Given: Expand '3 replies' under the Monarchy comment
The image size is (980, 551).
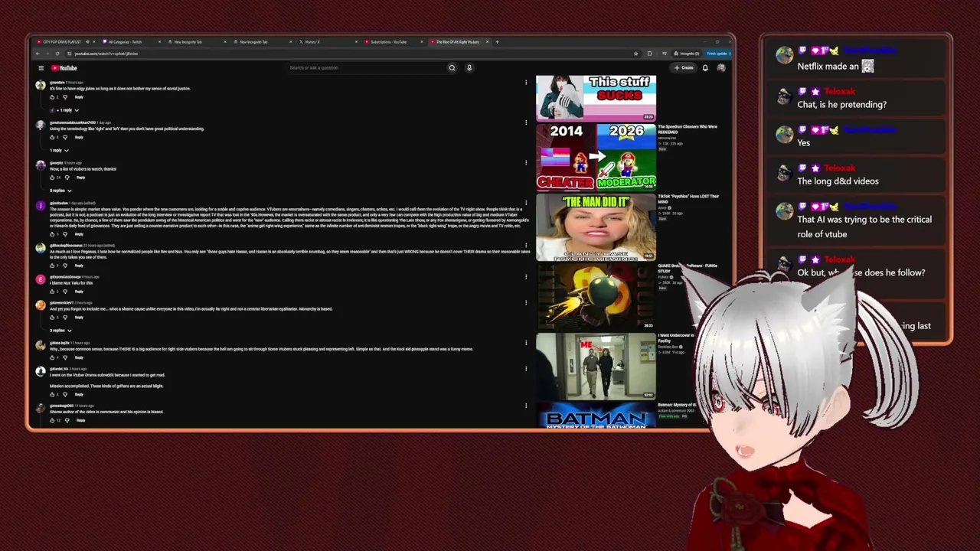Looking at the screenshot, I should (x=60, y=331).
